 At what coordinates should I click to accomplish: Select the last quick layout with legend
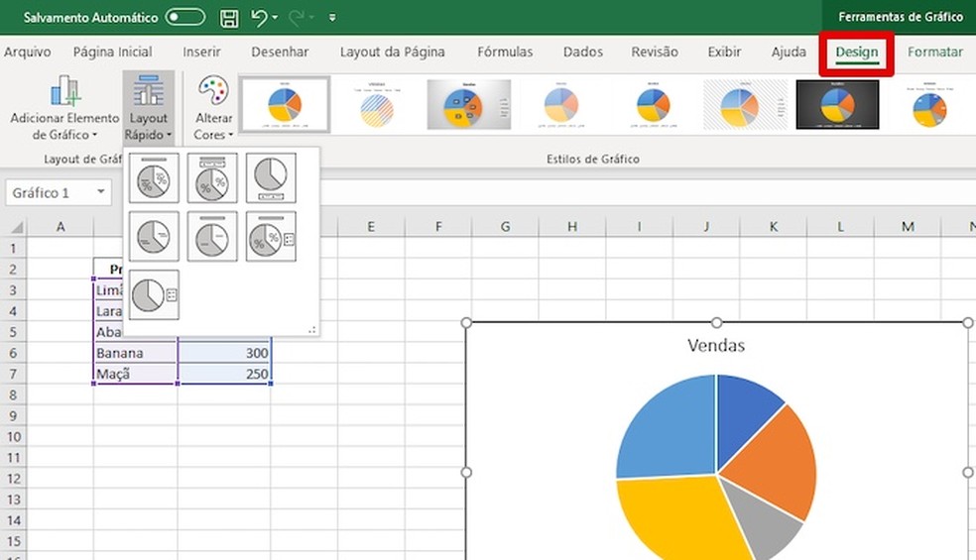(x=154, y=294)
